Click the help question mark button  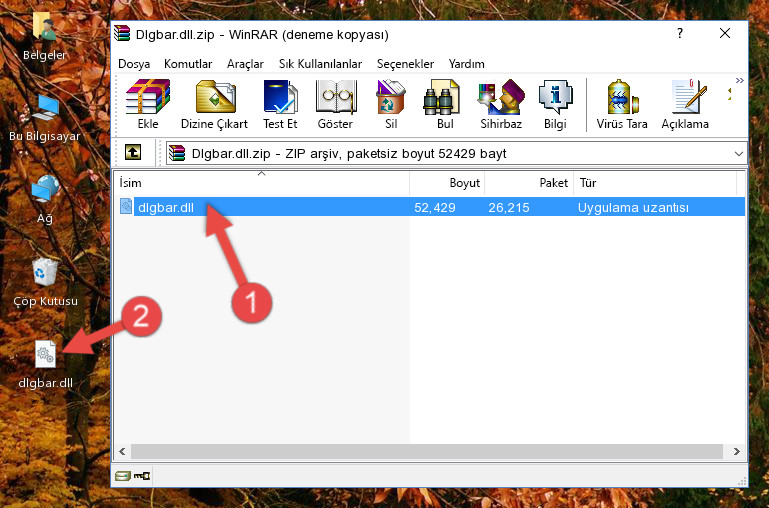pos(680,33)
